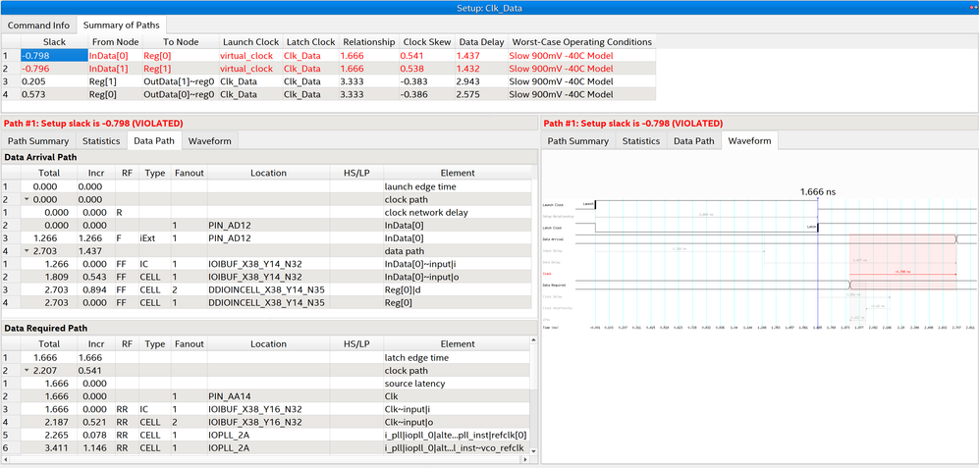Sort paths by Clock Skew column header
This screenshot has height=468, width=980.
[425, 42]
